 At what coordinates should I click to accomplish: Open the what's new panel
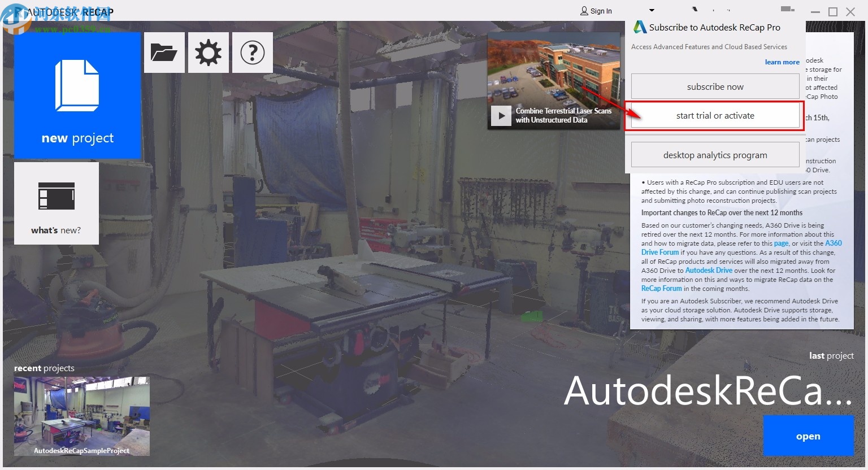(x=55, y=203)
